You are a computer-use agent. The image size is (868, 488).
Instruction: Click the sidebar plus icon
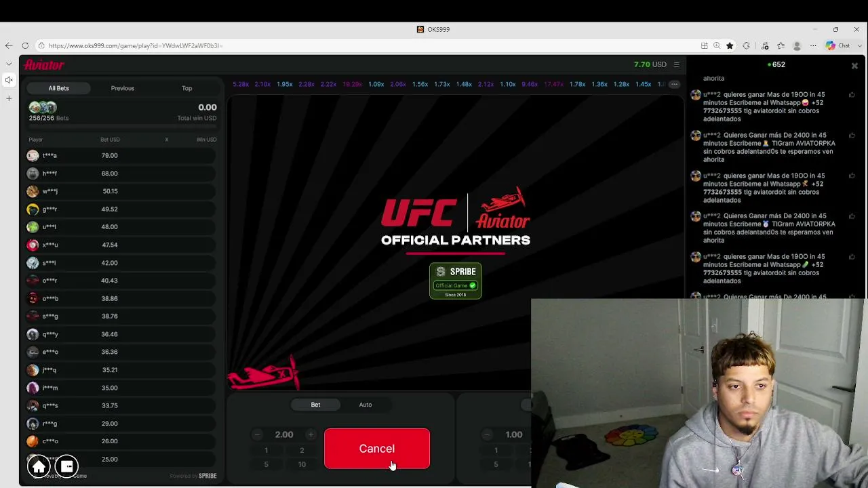9,98
